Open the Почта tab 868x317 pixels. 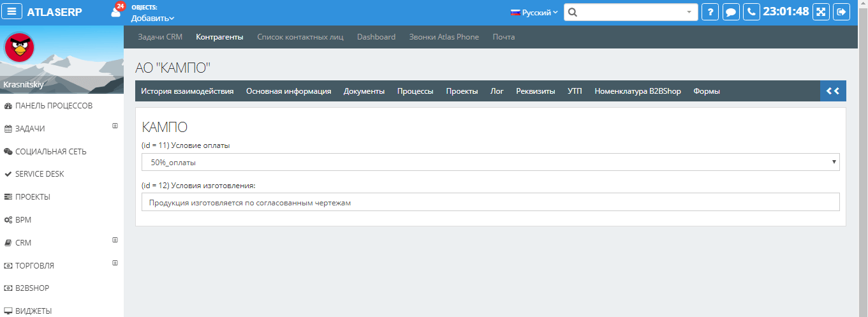(504, 37)
